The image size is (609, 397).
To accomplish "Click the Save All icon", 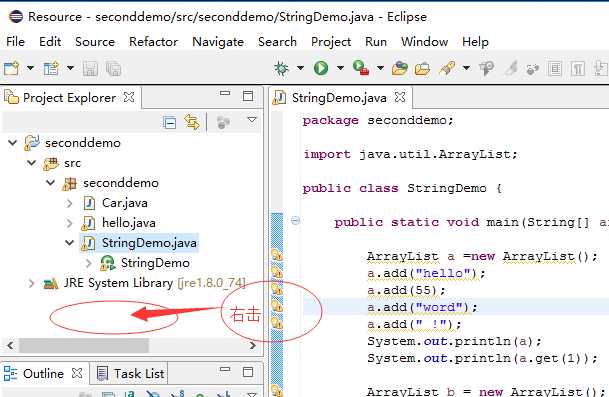I will pyautogui.click(x=113, y=69).
